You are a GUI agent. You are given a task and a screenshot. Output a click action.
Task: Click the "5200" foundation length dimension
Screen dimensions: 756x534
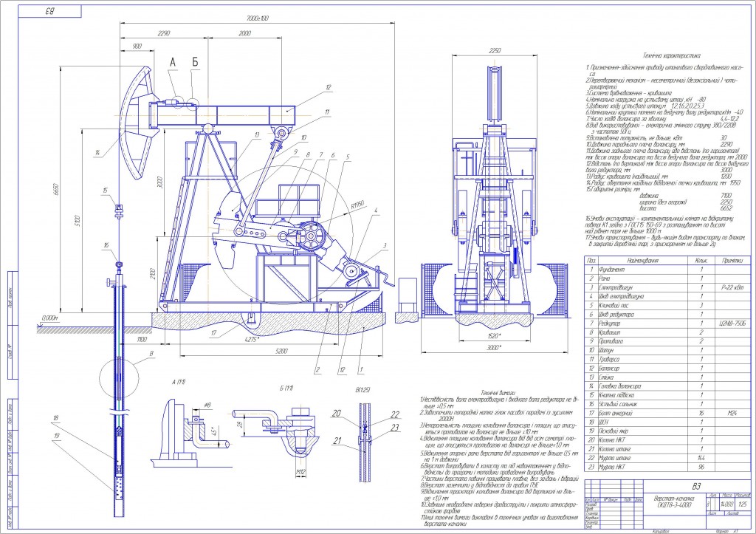point(282,351)
